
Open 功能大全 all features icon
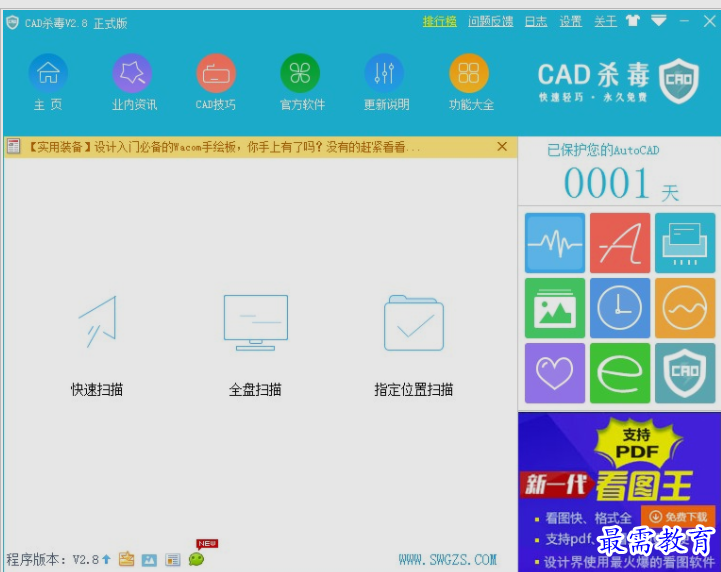tap(469, 74)
